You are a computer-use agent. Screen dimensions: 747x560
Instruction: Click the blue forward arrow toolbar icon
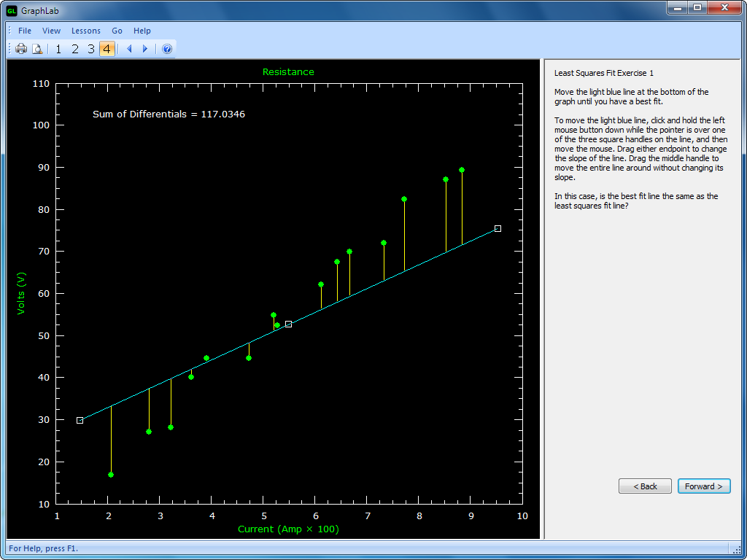(145, 49)
